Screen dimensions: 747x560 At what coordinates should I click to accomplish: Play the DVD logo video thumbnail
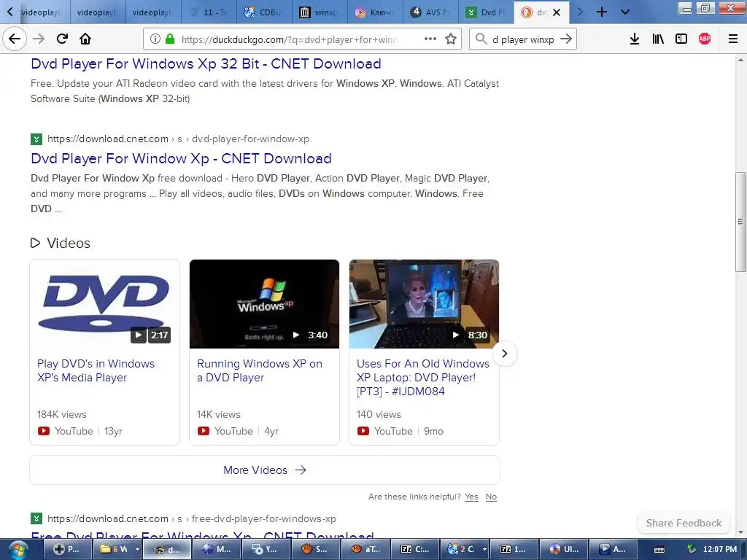104,304
